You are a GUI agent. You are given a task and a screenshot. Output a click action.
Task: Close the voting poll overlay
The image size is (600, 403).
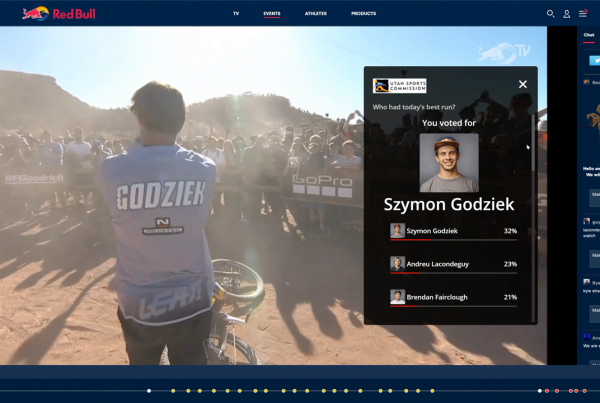(523, 84)
